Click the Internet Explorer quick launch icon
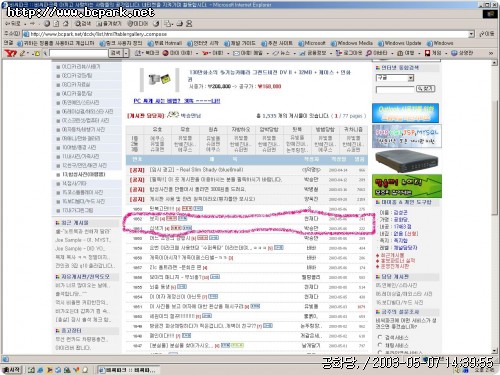The height and width of the screenshot is (375, 500). click(x=40, y=370)
